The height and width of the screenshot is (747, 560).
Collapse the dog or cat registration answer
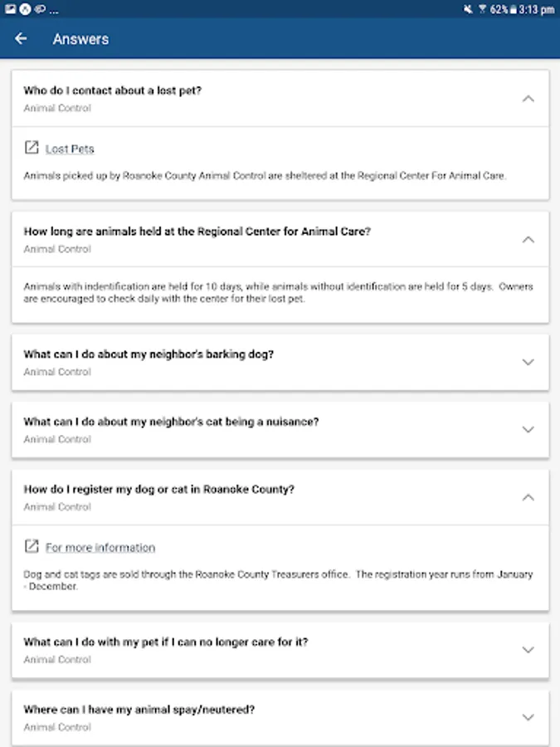coord(528,497)
